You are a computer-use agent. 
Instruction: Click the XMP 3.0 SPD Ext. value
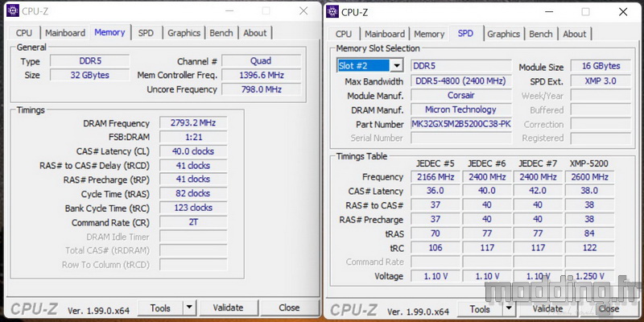601,81
